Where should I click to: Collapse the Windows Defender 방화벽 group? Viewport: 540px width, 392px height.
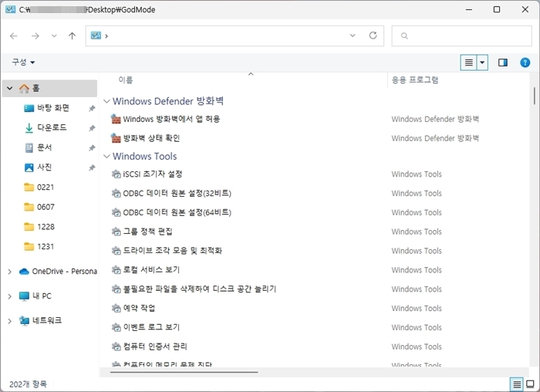tap(106, 101)
